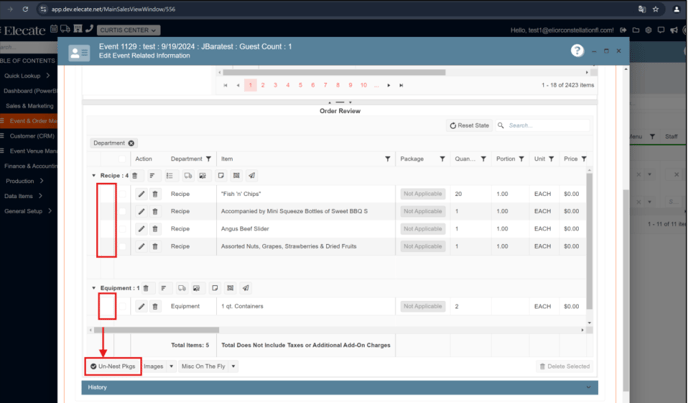The image size is (688, 403).
Task: Tick checkbox for "Fish 'n' Chips" row
Action: point(122,194)
